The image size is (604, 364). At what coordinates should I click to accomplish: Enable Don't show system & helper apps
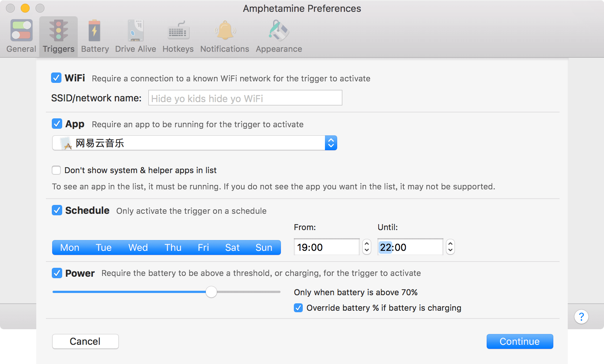point(56,170)
